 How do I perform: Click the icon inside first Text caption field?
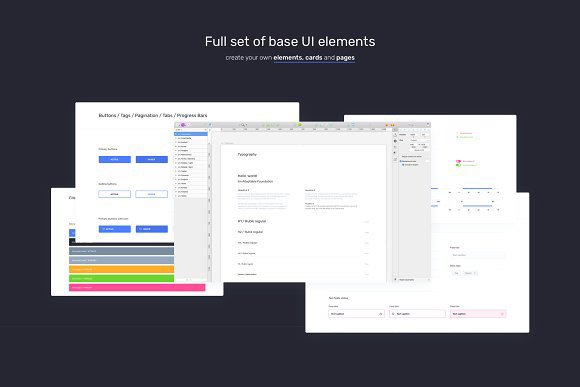click(381, 314)
